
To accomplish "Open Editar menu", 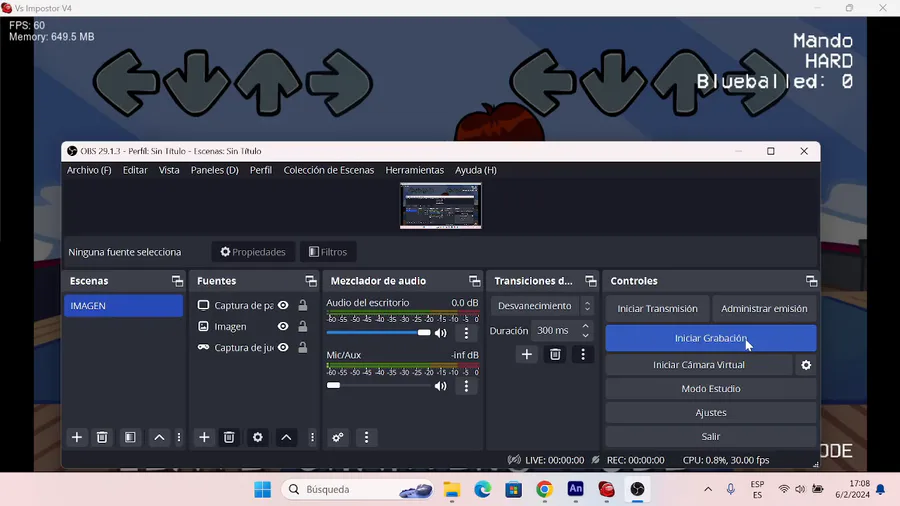I will pos(135,170).
